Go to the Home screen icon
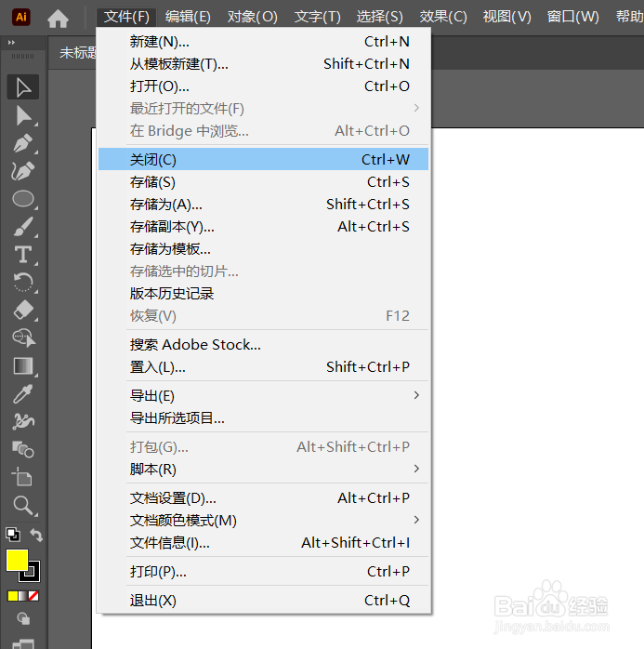 pyautogui.click(x=58, y=19)
